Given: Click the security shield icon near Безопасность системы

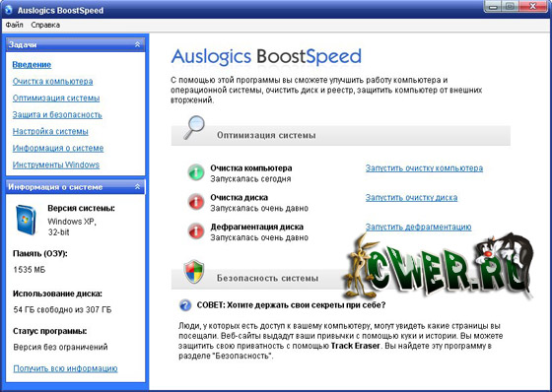Looking at the screenshot, I should (x=194, y=271).
